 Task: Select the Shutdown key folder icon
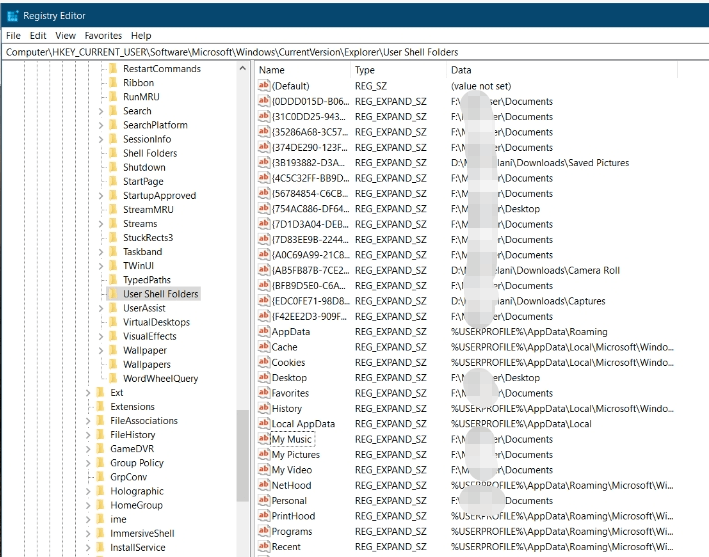113,167
